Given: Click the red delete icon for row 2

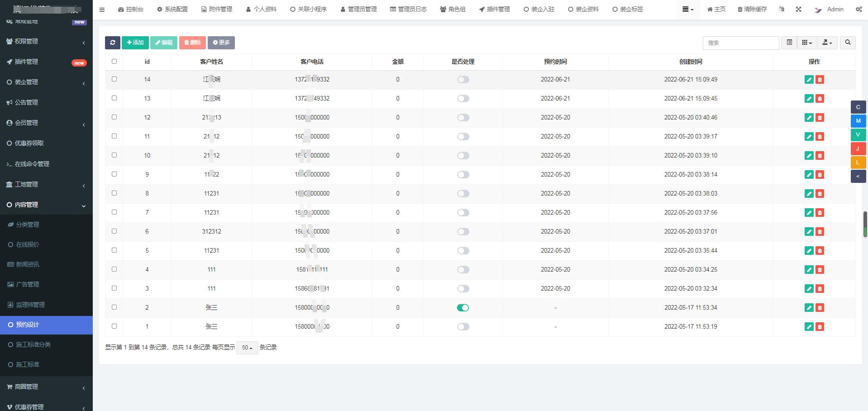Looking at the screenshot, I should point(820,308).
